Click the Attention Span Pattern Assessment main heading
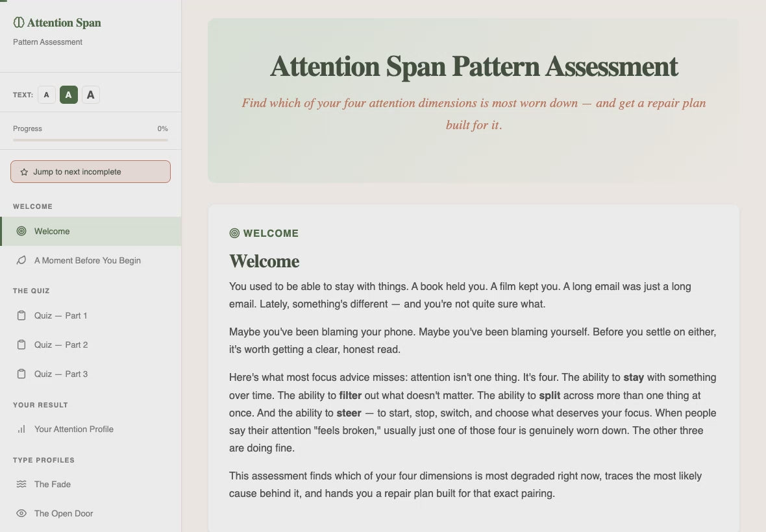This screenshot has width=766, height=532. click(474, 66)
